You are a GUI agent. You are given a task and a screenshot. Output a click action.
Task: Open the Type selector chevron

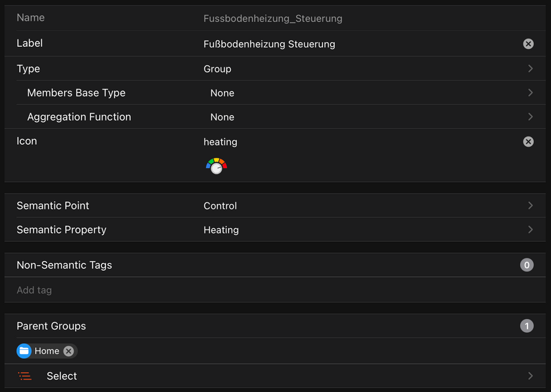click(x=530, y=69)
